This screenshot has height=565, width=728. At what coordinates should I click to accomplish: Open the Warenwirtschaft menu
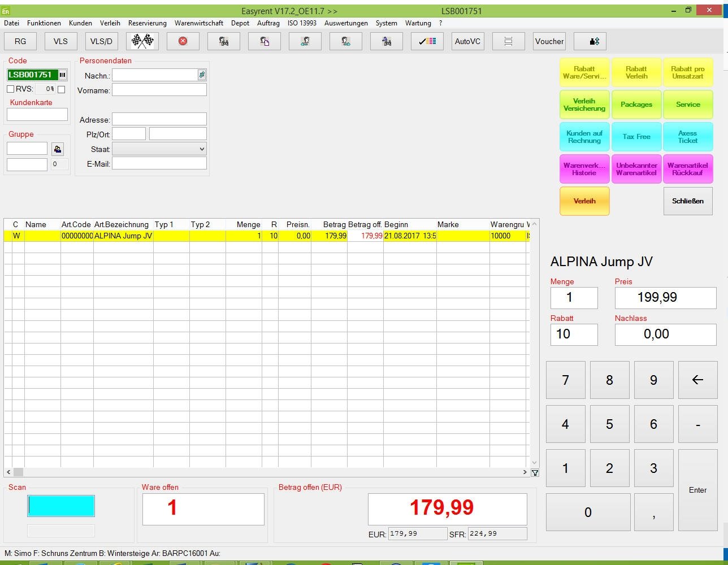199,23
